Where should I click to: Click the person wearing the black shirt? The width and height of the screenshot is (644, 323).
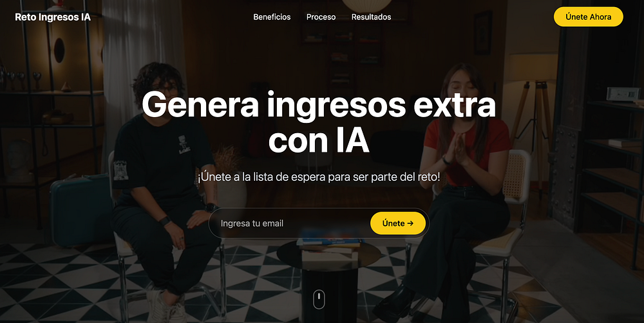pos(164,185)
